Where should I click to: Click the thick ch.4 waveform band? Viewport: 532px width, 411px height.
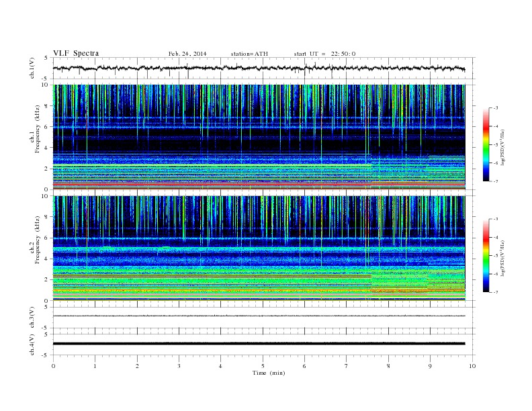tap(259, 344)
